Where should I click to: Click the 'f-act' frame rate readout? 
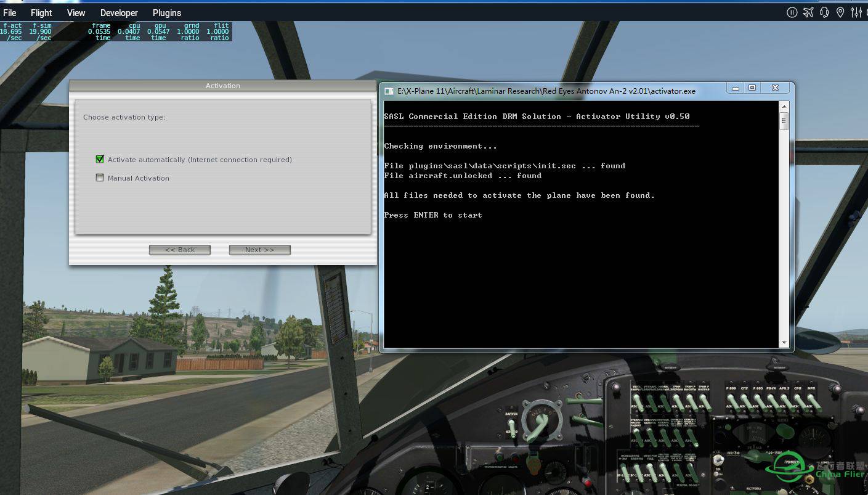[11, 31]
